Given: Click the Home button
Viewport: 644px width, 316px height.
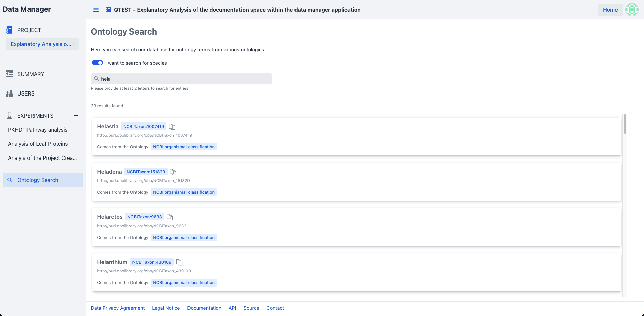Looking at the screenshot, I should coord(610,10).
